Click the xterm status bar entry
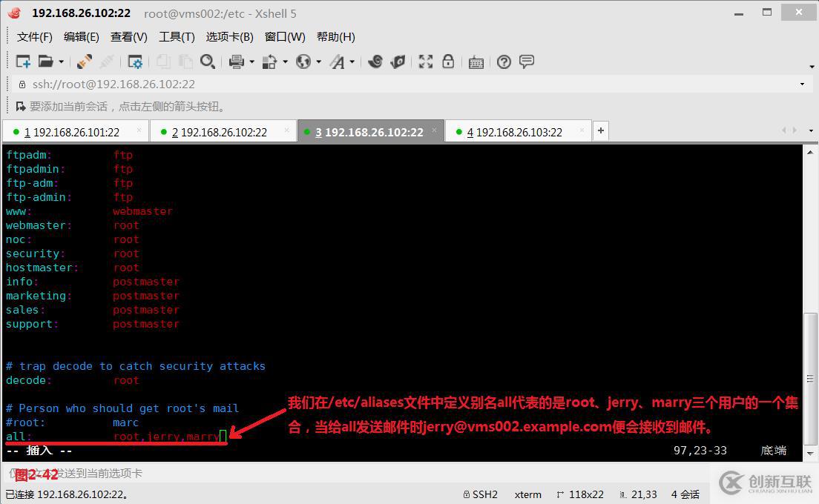Image resolution: width=819 pixels, height=504 pixels. (528, 494)
